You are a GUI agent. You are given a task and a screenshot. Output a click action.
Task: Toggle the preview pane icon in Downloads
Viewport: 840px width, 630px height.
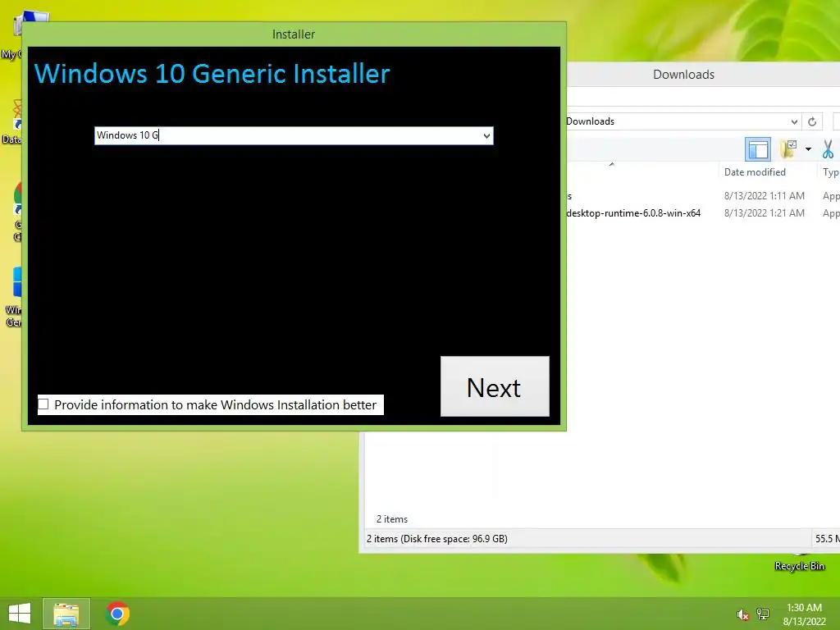point(758,149)
